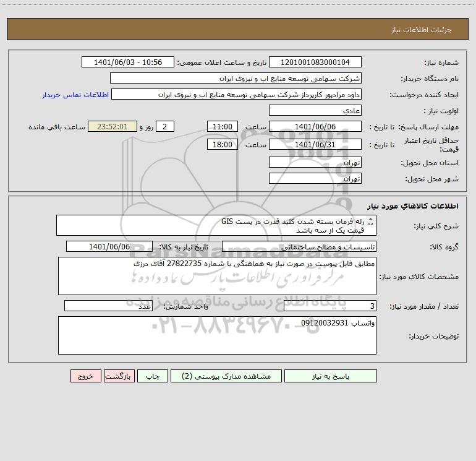Click the 'ساعت باقی مانده' label
Image resolution: width=476 pixels, height=461 pixels.
(57, 127)
